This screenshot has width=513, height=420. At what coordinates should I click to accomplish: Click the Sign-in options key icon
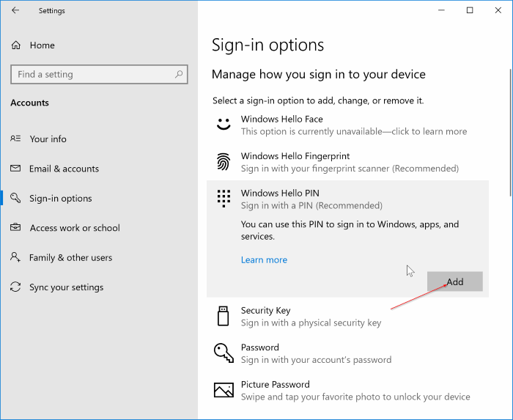coord(15,198)
